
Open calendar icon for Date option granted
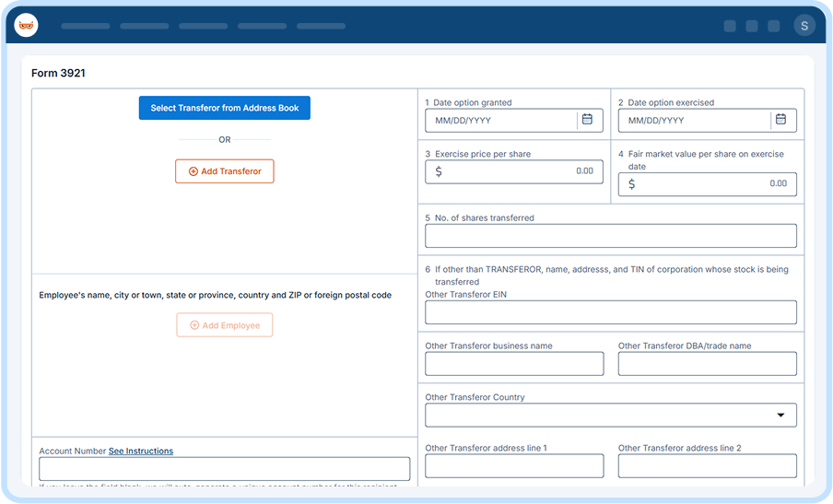point(587,119)
